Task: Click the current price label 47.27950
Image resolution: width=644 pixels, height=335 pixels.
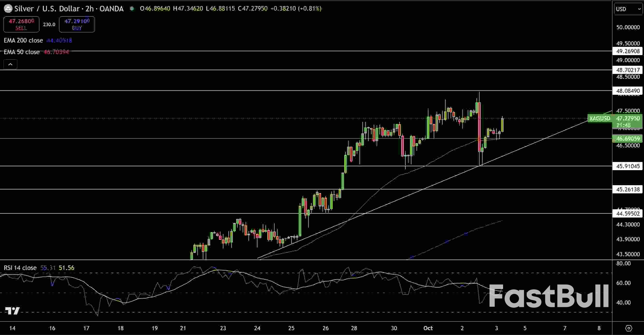Action: click(628, 118)
